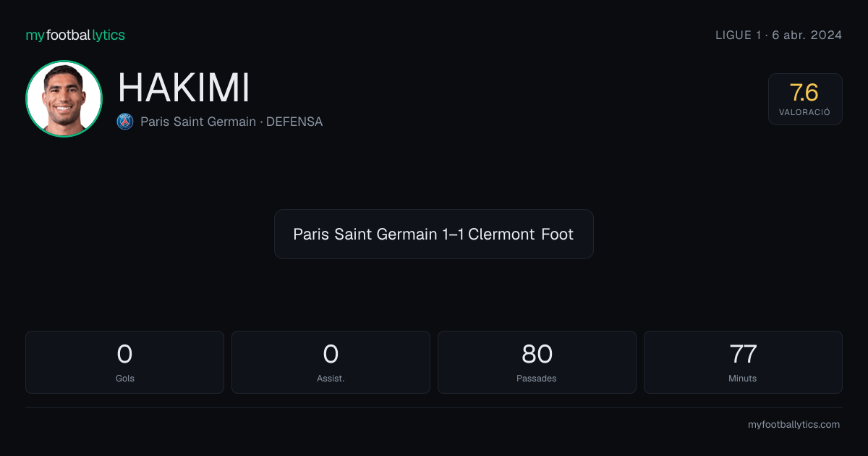Select the Passades stat card
868x456 pixels.
pos(537,362)
